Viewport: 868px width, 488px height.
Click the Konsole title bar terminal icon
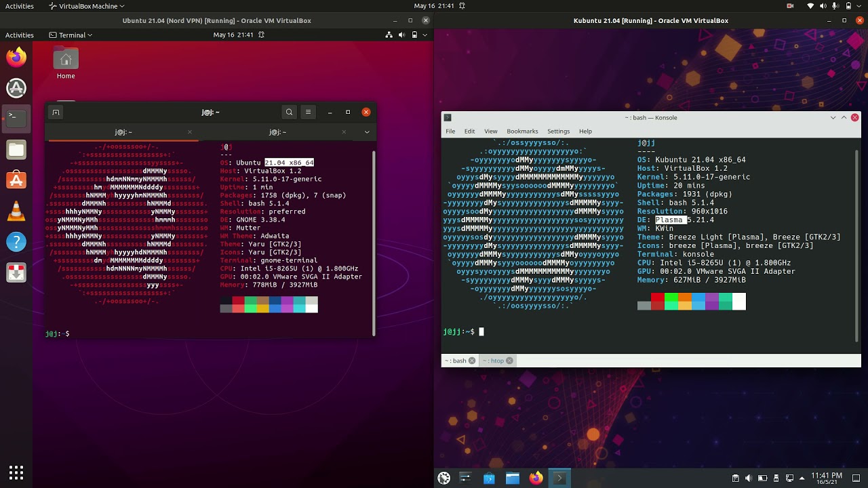(448, 117)
